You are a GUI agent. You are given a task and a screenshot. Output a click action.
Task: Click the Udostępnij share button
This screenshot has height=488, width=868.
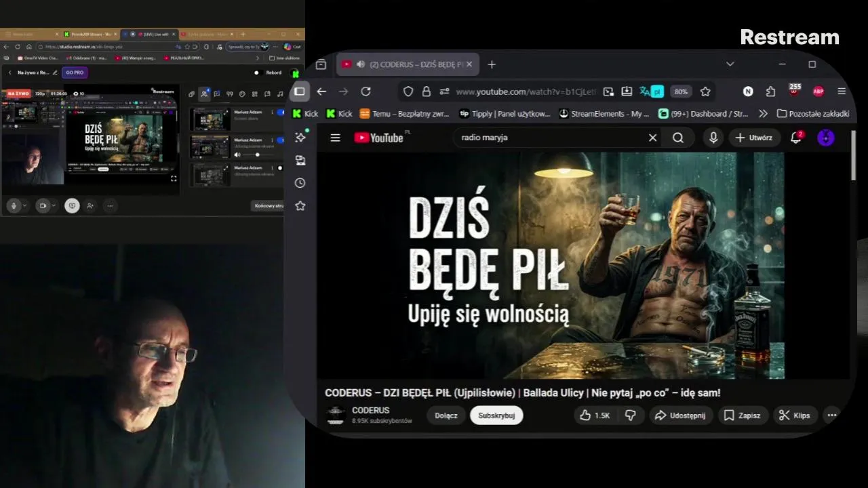(x=680, y=415)
